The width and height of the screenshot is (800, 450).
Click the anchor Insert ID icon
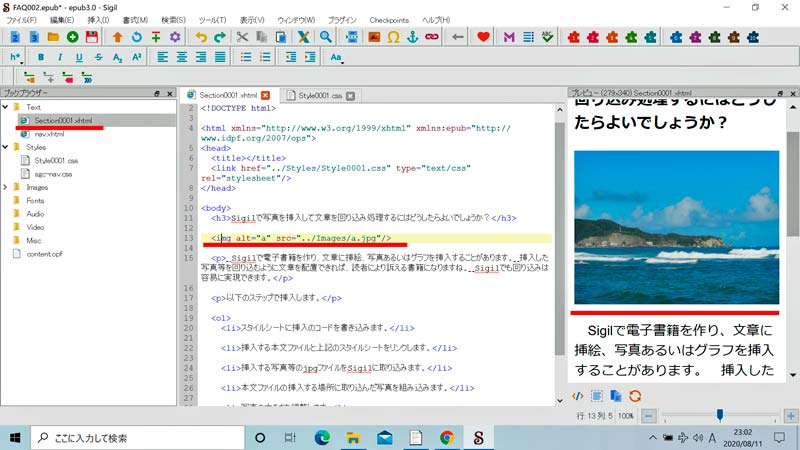413,37
